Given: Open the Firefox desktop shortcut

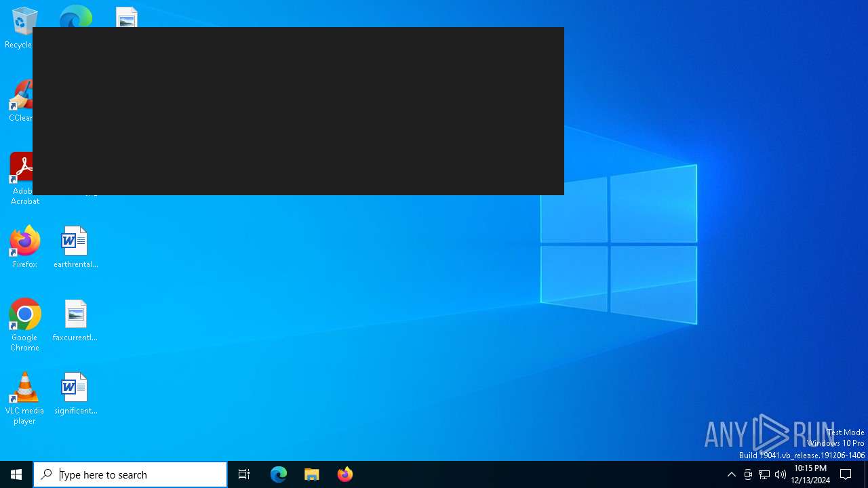Looking at the screenshot, I should click(x=24, y=247).
